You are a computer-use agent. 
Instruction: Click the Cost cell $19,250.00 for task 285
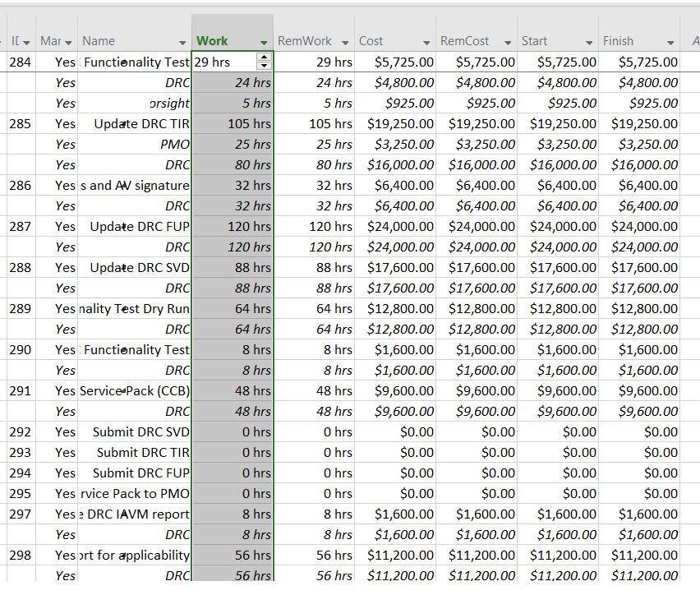coord(395,123)
